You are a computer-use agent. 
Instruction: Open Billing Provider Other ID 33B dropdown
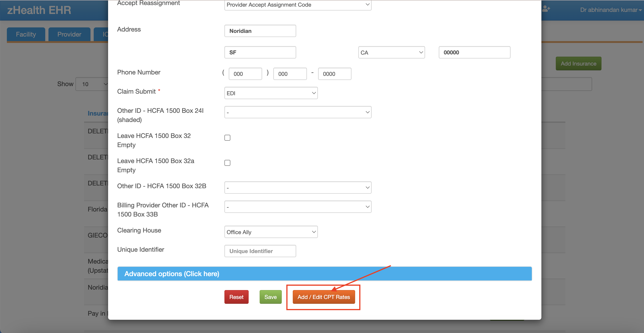298,207
